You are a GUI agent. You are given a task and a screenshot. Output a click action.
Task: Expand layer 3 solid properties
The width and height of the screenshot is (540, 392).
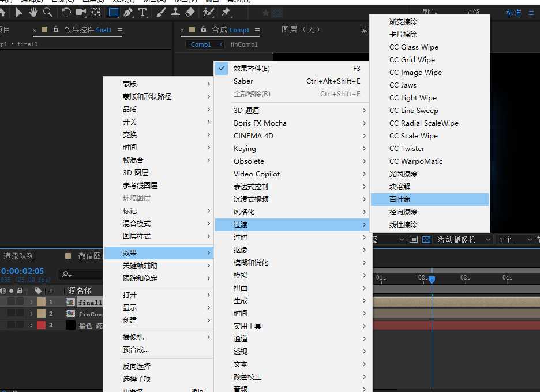[31, 325]
